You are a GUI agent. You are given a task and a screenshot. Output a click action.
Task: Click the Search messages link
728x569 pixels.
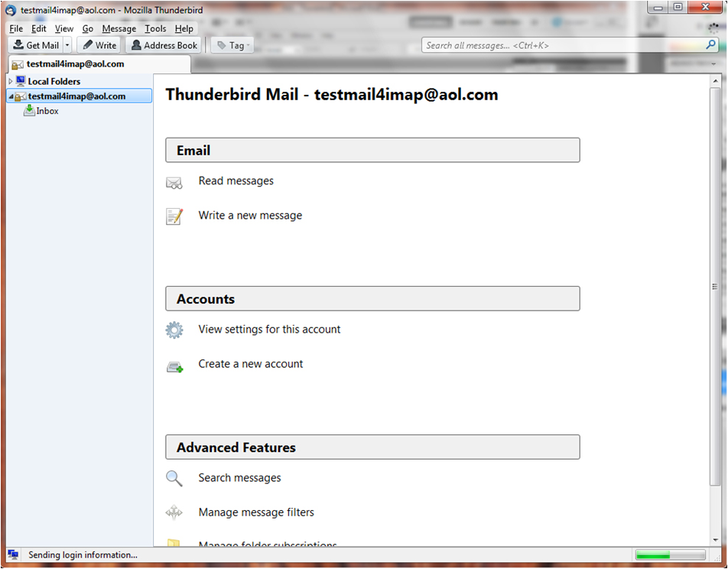239,478
